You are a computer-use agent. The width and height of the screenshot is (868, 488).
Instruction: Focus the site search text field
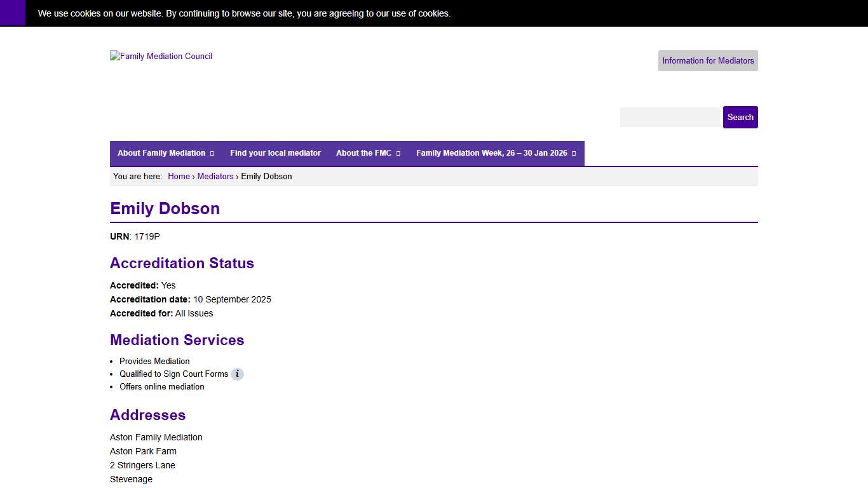[x=670, y=118]
